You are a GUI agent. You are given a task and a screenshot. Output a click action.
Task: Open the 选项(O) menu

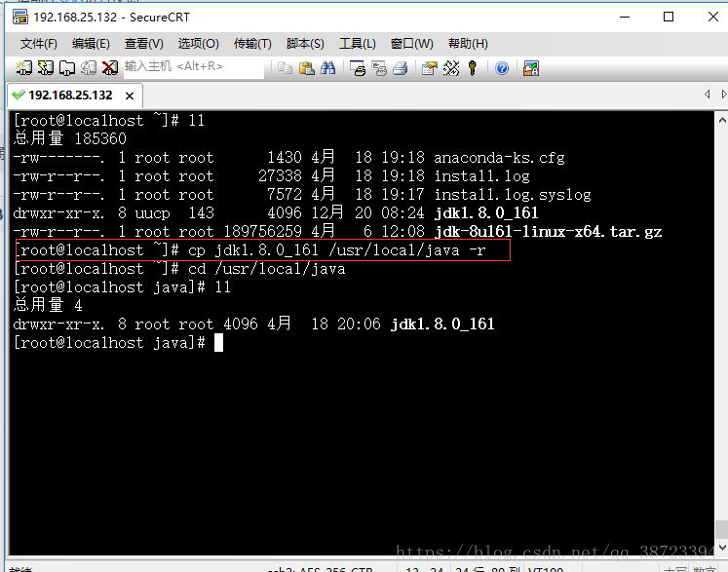pos(198,44)
